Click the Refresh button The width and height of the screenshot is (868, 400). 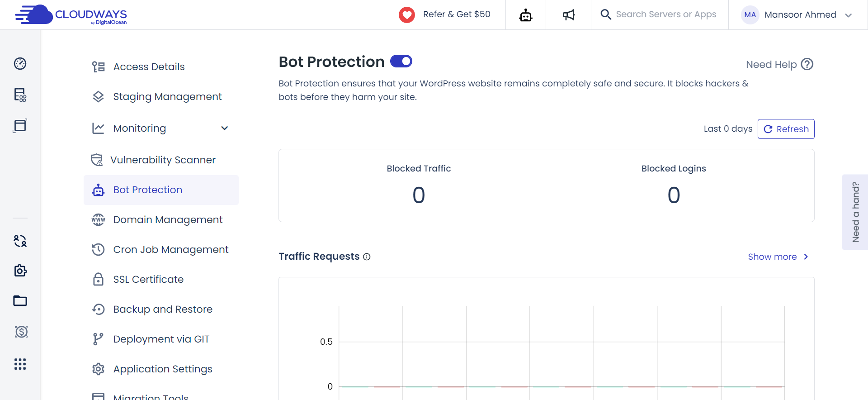coord(786,129)
